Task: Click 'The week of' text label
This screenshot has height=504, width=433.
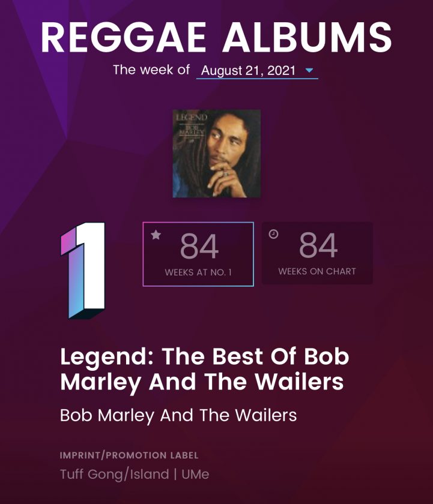Action: (x=151, y=70)
